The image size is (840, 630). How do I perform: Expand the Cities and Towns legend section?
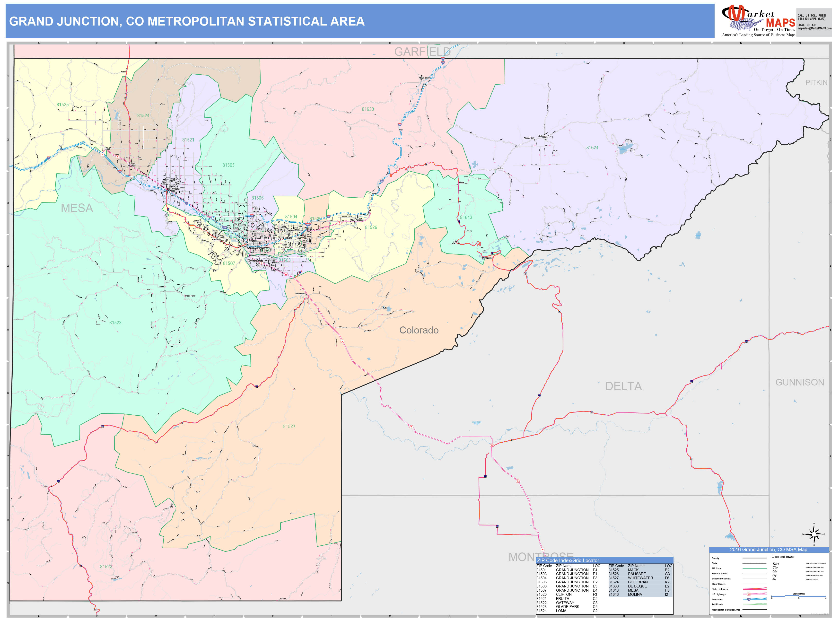point(783,557)
